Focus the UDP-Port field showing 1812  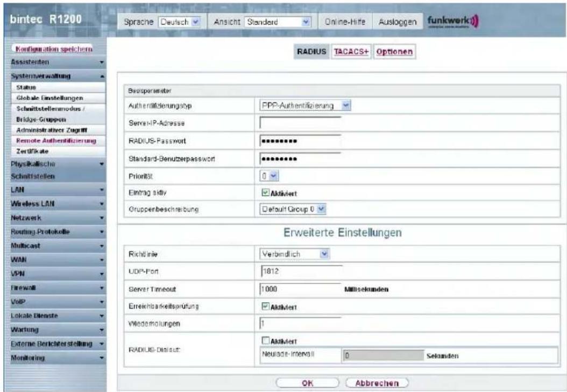point(301,271)
